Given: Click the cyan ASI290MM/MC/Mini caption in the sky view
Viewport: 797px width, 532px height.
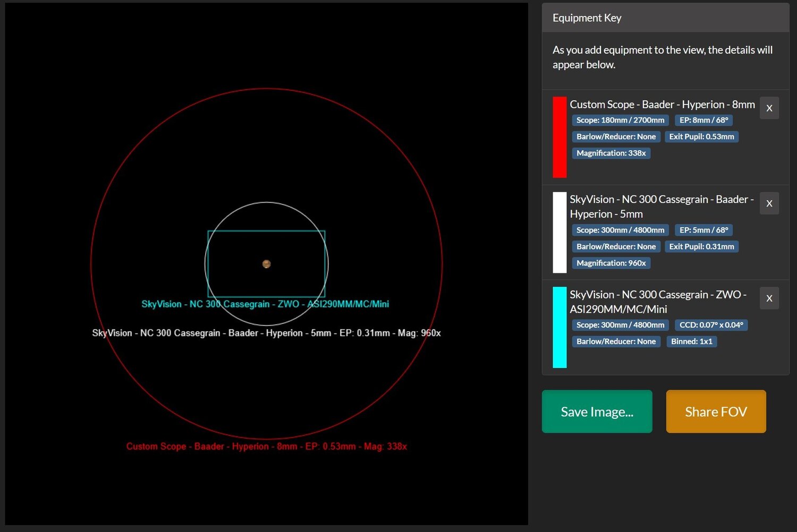Looking at the screenshot, I should [x=265, y=304].
